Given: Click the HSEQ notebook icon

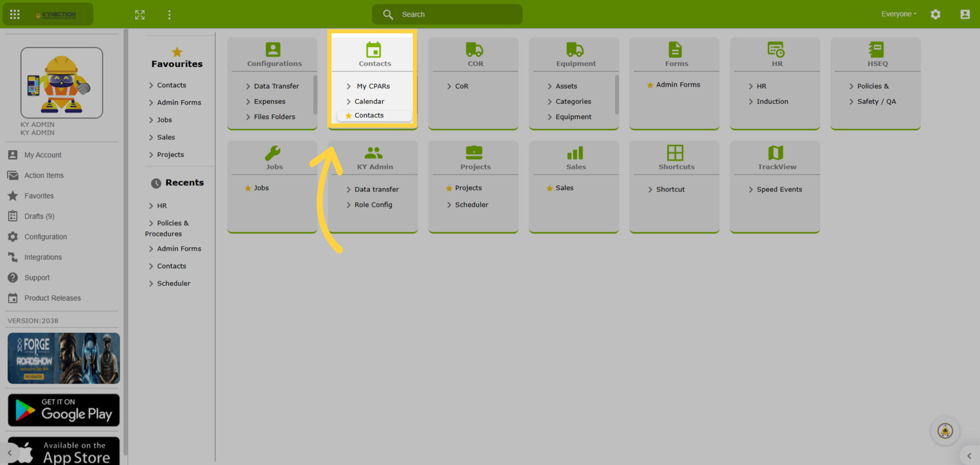Looking at the screenshot, I should pyautogui.click(x=876, y=49).
